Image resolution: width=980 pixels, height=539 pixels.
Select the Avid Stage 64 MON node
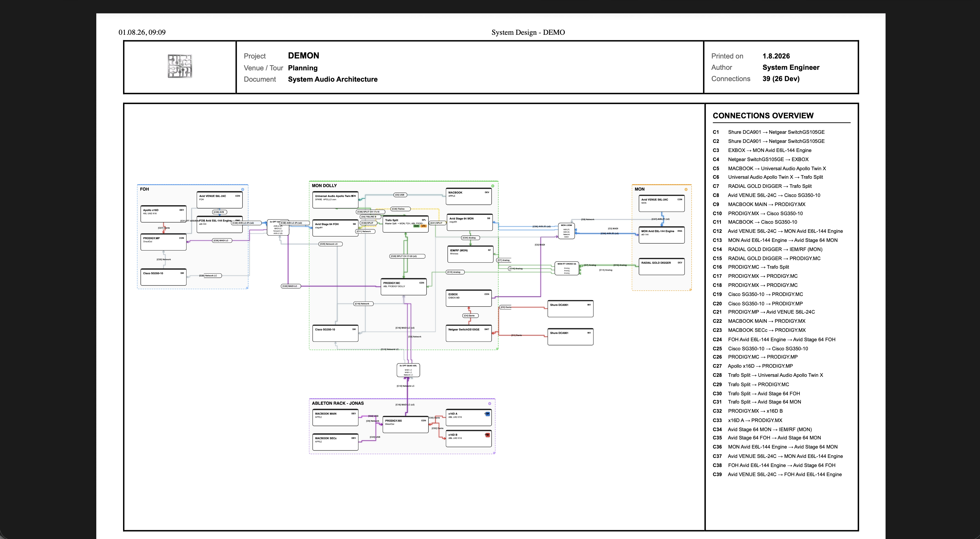pyautogui.click(x=470, y=222)
